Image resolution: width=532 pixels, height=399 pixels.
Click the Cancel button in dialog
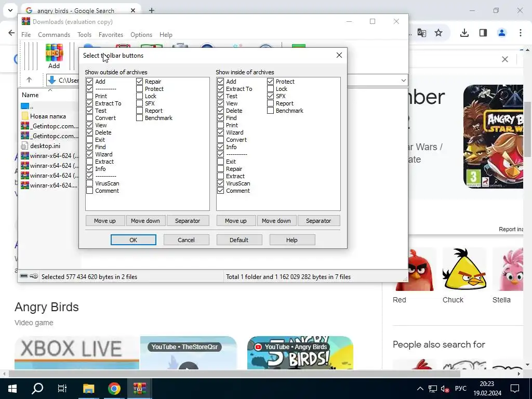(187, 240)
